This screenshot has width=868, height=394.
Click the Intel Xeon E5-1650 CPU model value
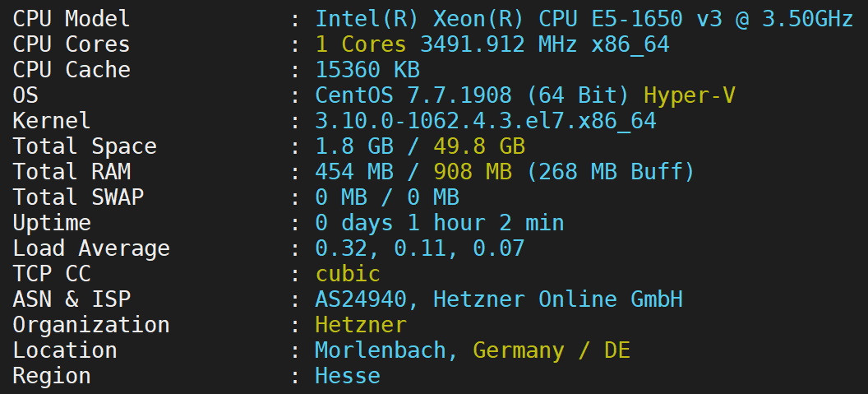[x=584, y=18]
